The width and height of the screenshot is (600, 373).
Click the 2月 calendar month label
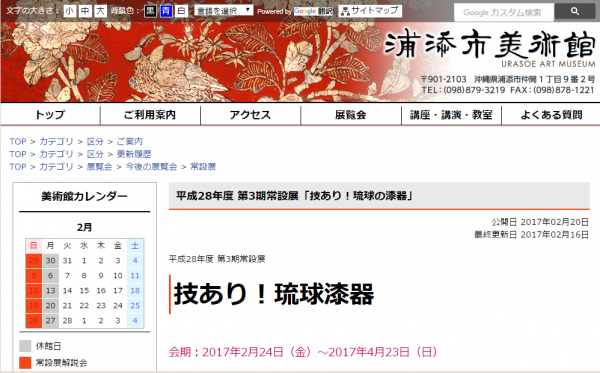(84, 227)
